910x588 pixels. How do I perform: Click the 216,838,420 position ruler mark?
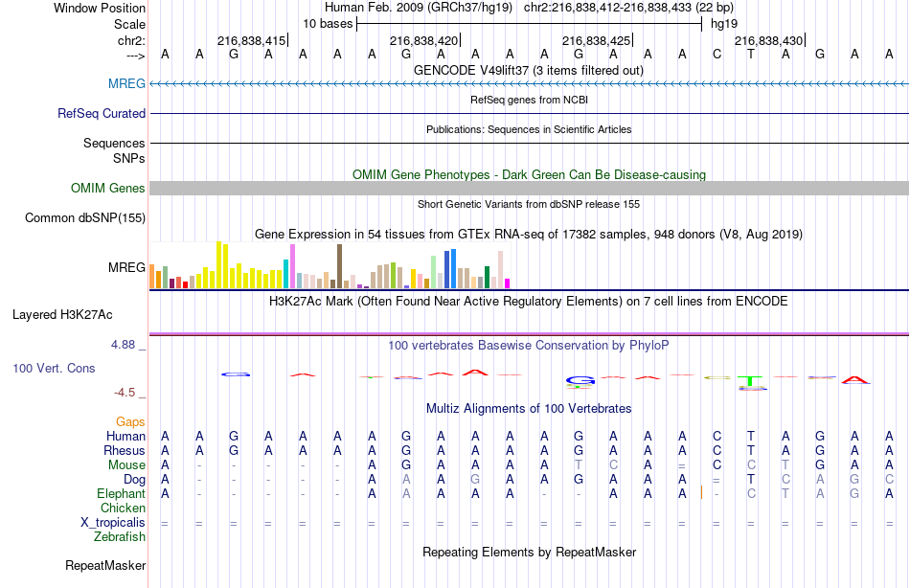424,41
